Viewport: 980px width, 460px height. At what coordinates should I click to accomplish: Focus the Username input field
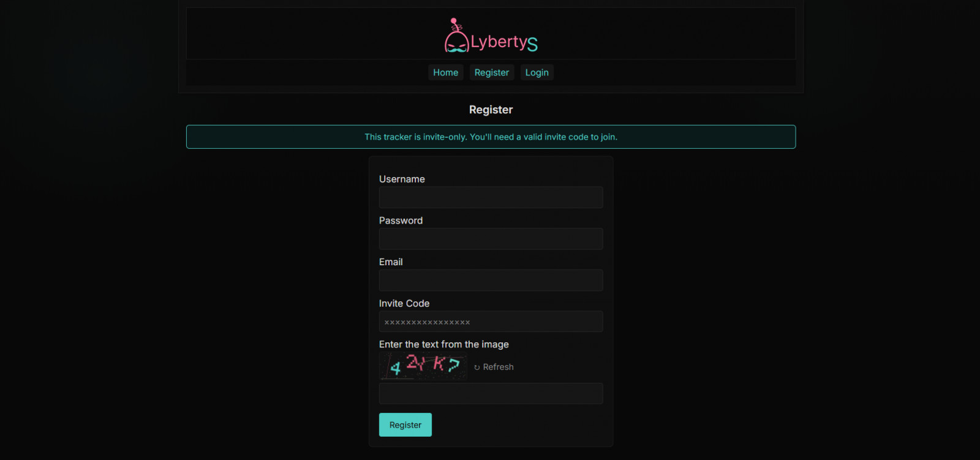(491, 197)
